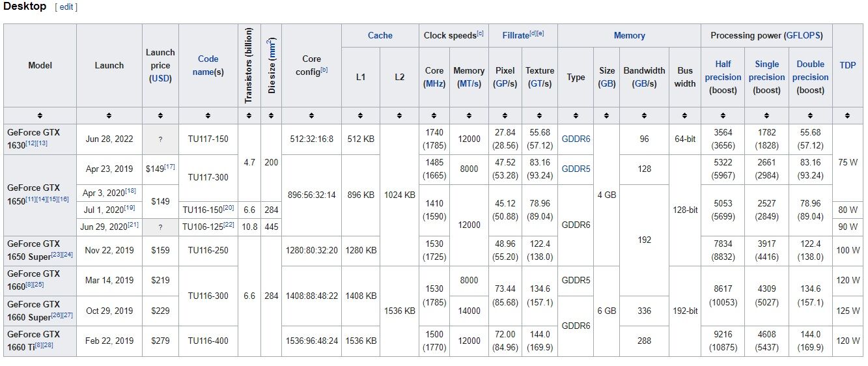Open the Double precision header link
Viewport: 868px width, 366px height.
[810, 70]
